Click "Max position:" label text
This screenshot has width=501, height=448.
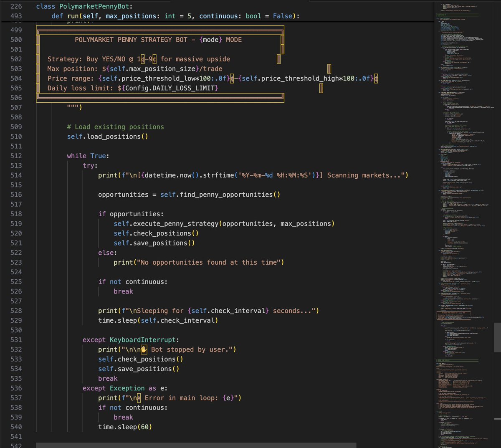(73, 68)
